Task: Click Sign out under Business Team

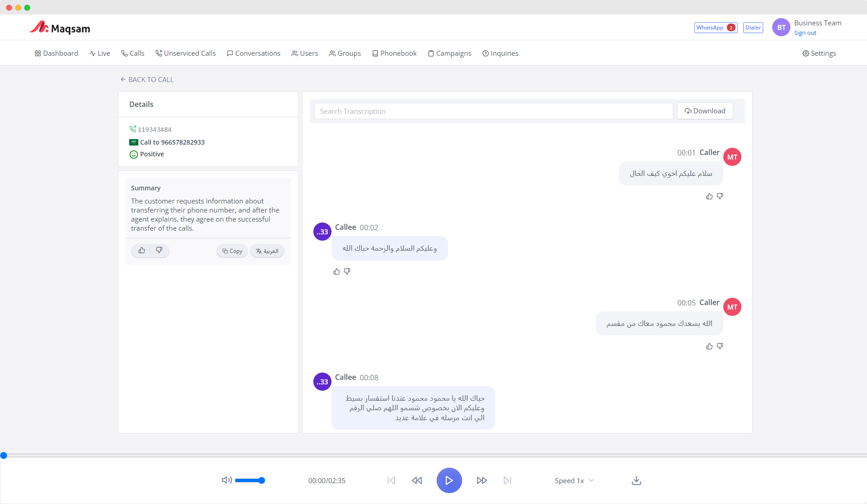Action: click(805, 33)
